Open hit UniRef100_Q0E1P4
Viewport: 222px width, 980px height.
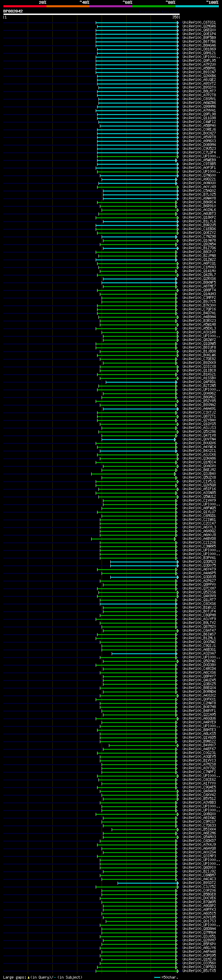pos(199,34)
